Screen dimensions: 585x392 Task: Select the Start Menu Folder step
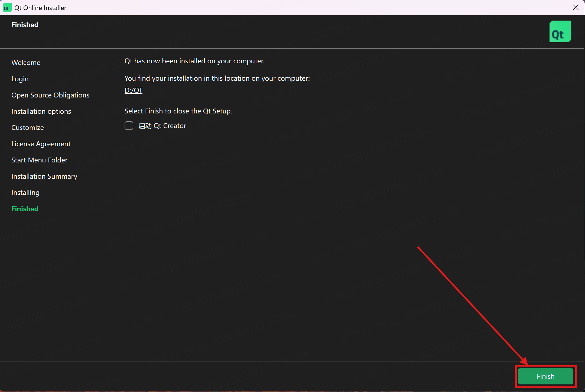pyautogui.click(x=40, y=160)
